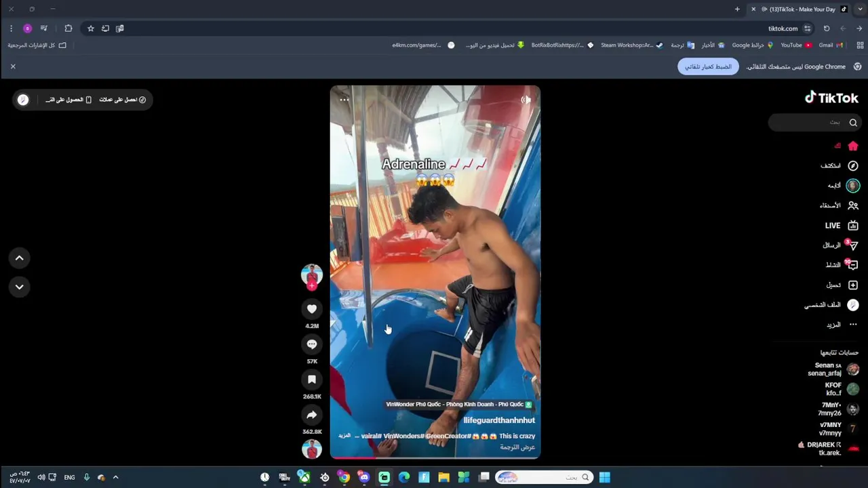Toggle the video mute speaker icon
868x488 pixels.
526,100
